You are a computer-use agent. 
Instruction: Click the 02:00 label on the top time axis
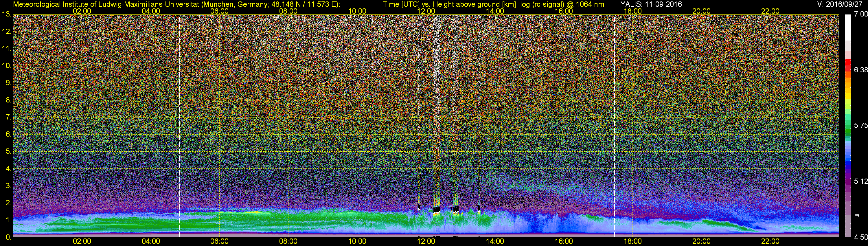82,11
